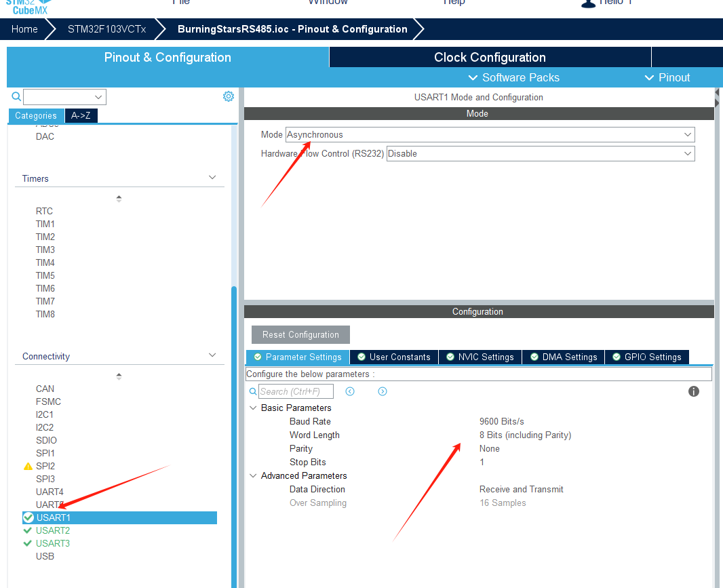Select CAN in the Connectivity list
This screenshot has width=723, height=588.
click(45, 389)
